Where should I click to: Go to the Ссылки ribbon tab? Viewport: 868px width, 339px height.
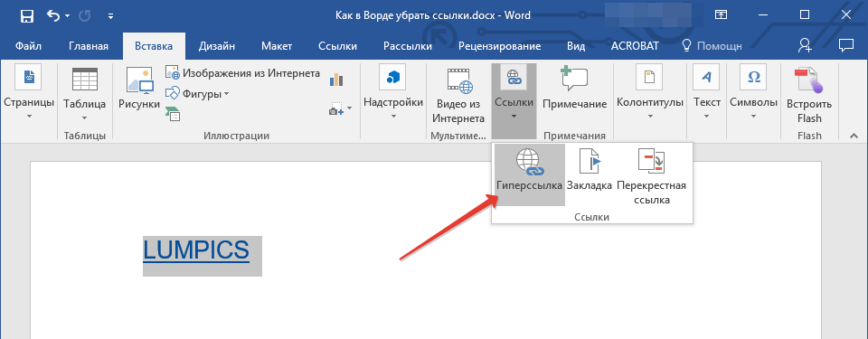click(337, 46)
